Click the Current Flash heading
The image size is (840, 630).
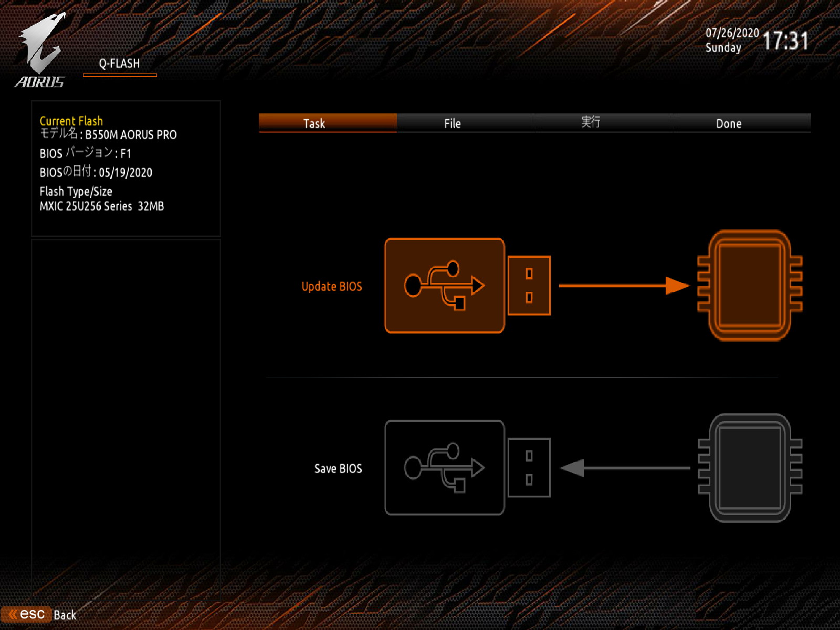coord(71,121)
